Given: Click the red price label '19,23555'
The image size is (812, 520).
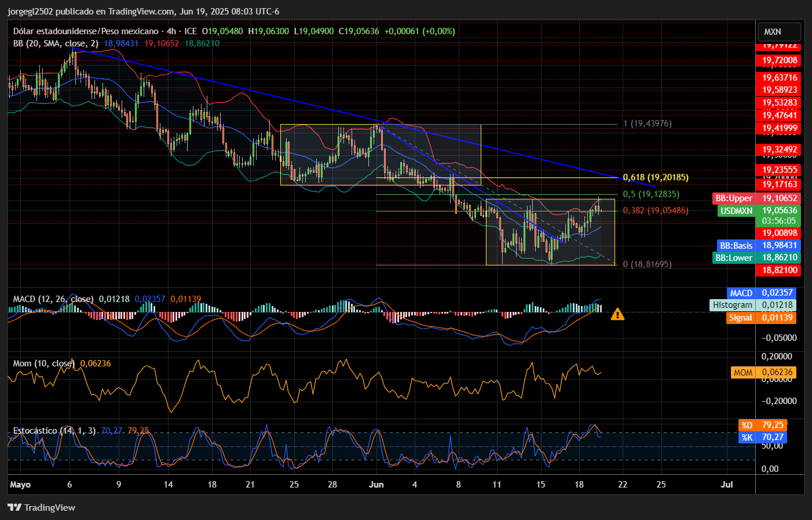Looking at the screenshot, I should tap(779, 170).
